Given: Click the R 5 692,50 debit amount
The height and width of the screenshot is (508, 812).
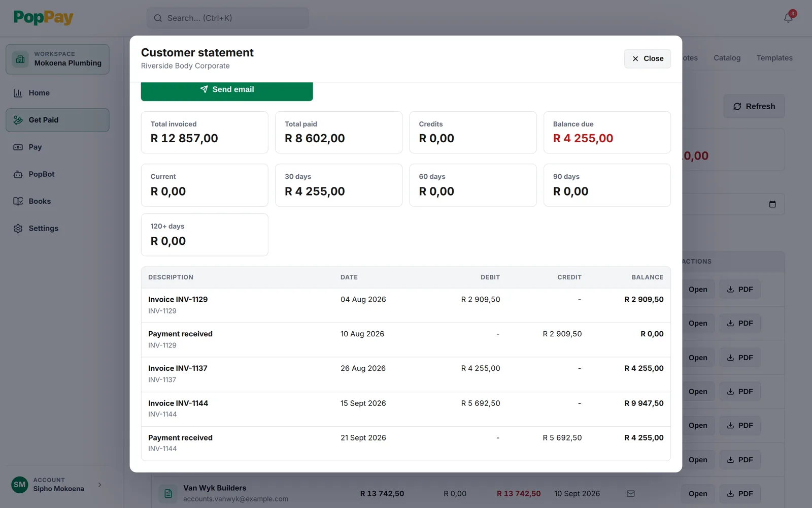Looking at the screenshot, I should [481, 403].
